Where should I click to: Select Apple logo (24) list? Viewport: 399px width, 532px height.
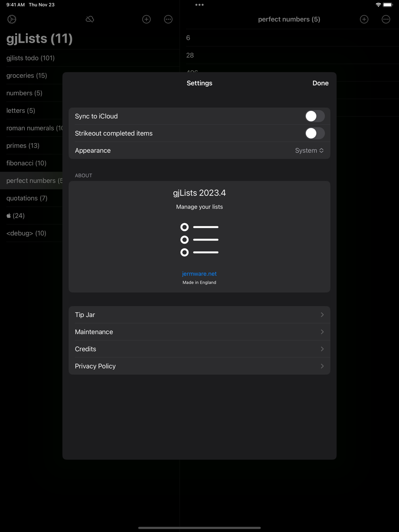click(31, 216)
